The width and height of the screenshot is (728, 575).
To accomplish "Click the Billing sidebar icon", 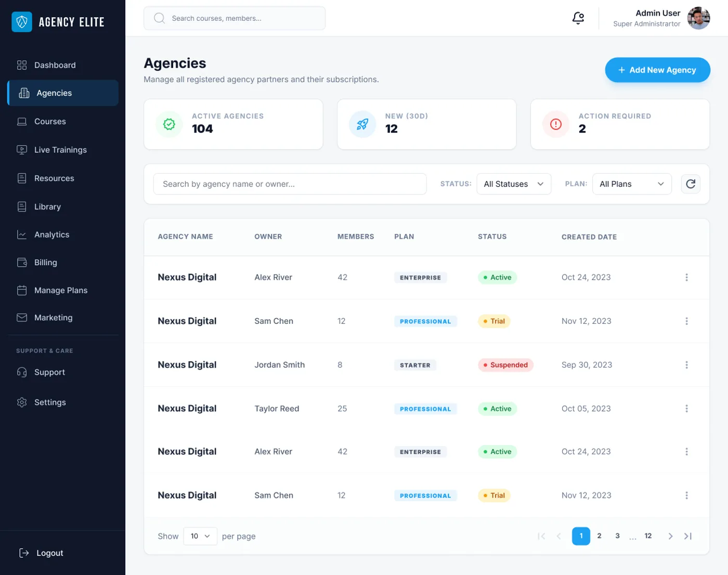I will [x=21, y=262].
